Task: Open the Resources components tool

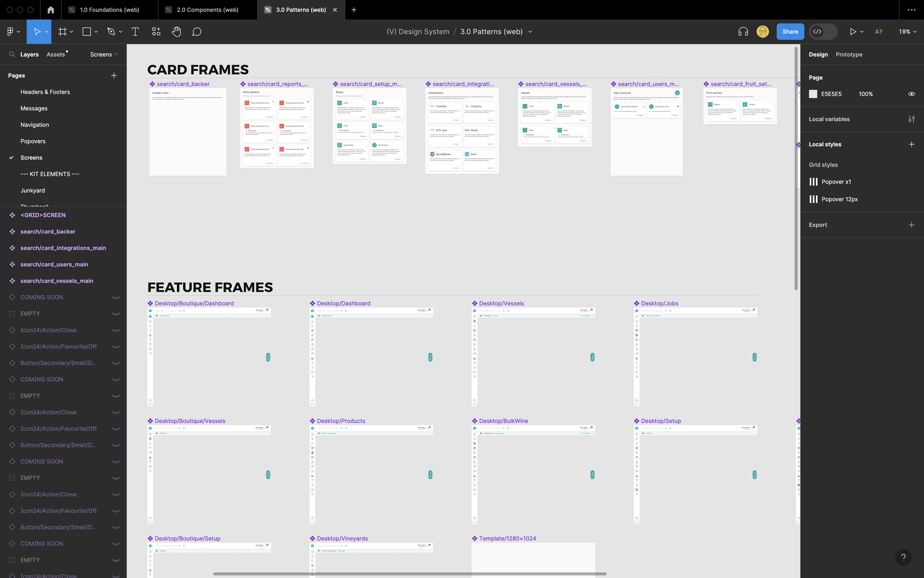Action: point(156,32)
